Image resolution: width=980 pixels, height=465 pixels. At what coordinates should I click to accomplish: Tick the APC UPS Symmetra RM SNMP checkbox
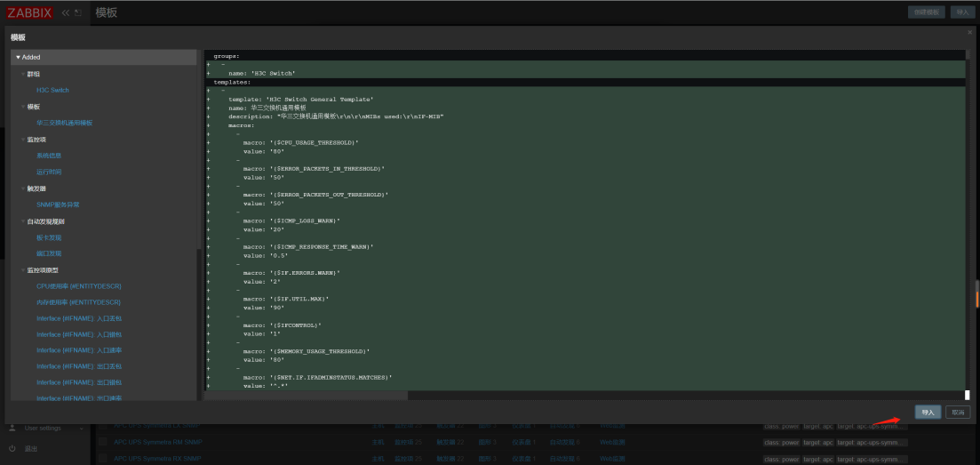[102, 442]
